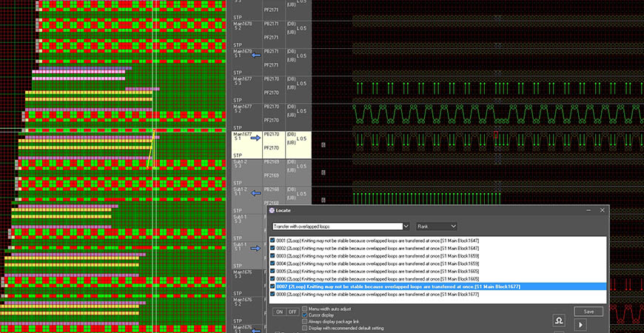The height and width of the screenshot is (333, 644).
Task: Click the Save button in Locate dialog
Action: click(588, 312)
